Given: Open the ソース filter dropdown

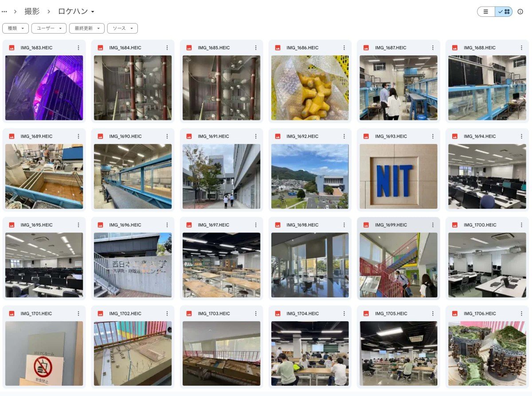Looking at the screenshot, I should click(x=122, y=28).
